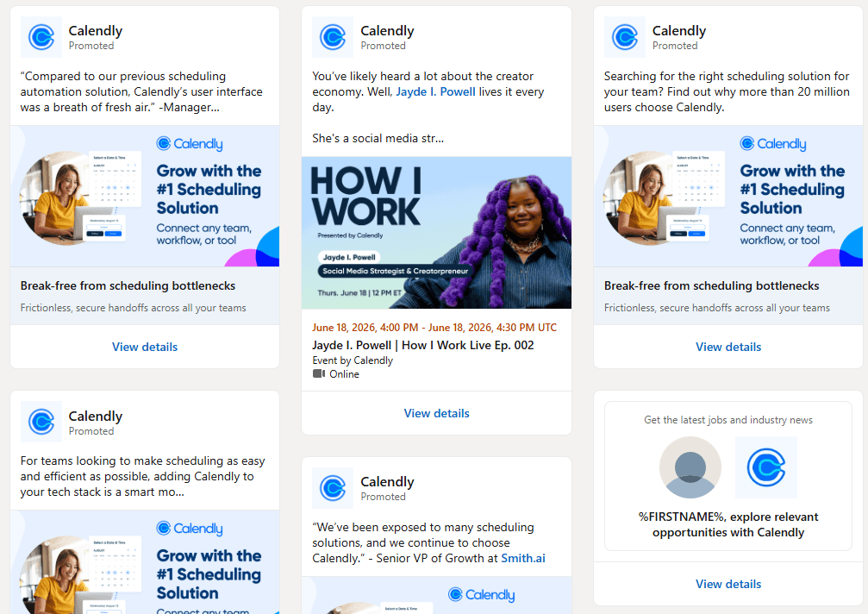Click '%FIRSTNAME%, explore relevant opportunities with Calendly' text
Screen dimensions: 868x614
pos(728,525)
